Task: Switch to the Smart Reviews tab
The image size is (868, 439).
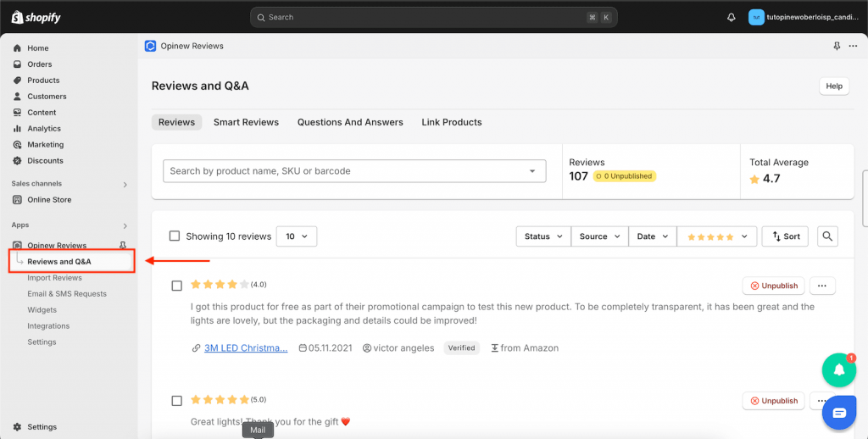Action: [x=246, y=122]
